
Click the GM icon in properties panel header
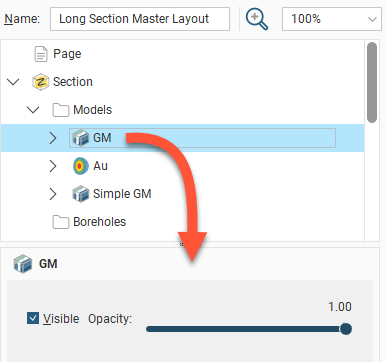(x=23, y=264)
